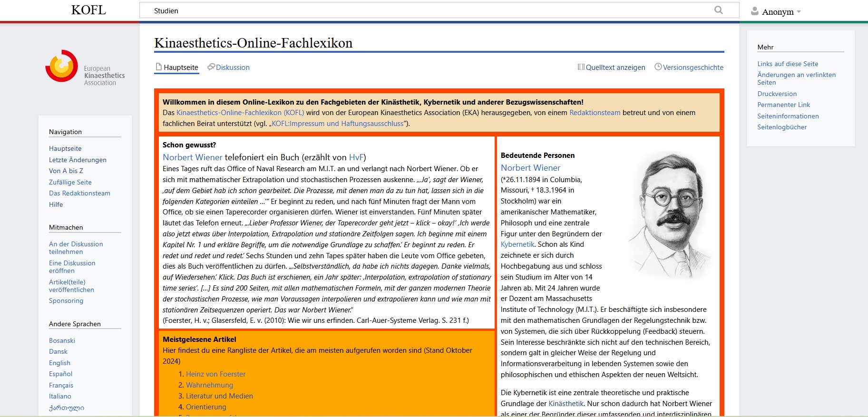Open the HvF link
This screenshot has width=868, height=417.
click(356, 157)
